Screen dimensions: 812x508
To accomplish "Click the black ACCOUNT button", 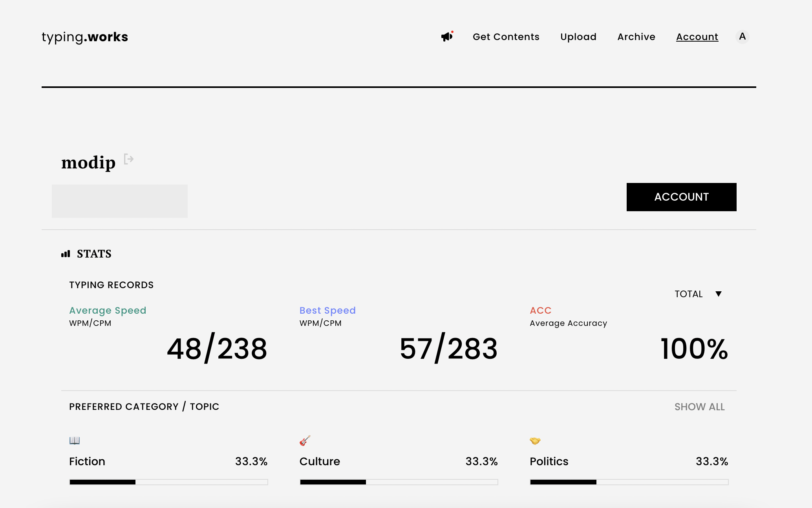I will (x=682, y=197).
